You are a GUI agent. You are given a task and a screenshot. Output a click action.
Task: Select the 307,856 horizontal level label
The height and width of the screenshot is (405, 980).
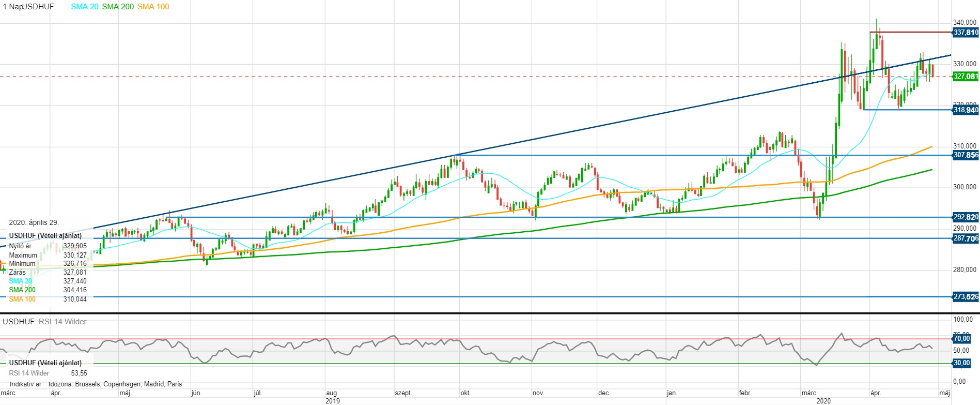point(966,155)
